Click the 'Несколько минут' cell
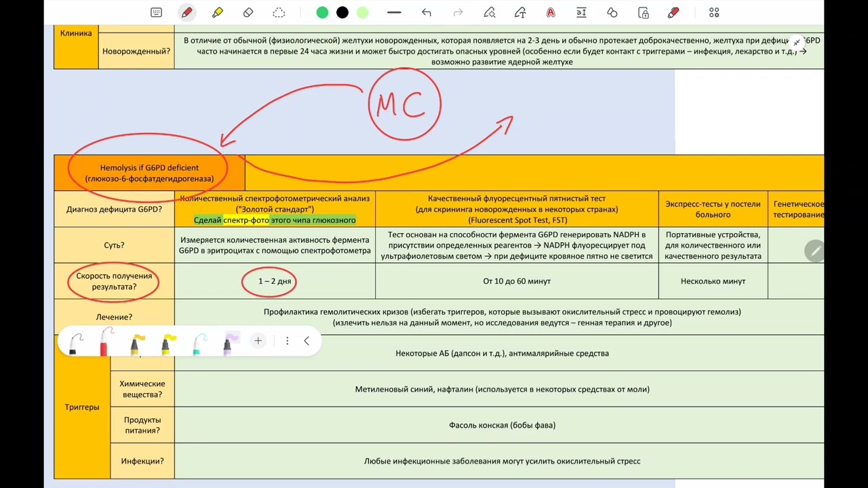868x488 pixels. 713,281
